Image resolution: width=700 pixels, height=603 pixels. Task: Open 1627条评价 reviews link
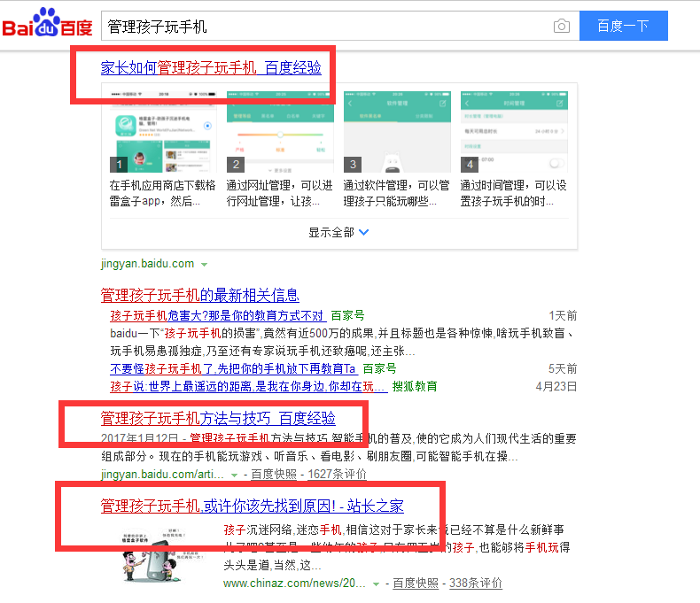tap(337, 474)
